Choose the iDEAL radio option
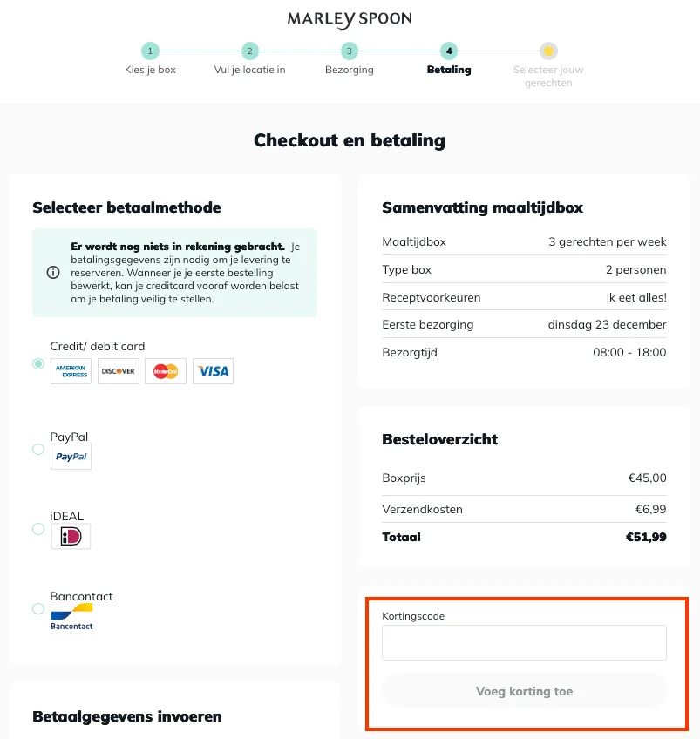This screenshot has height=739, width=700. click(x=38, y=529)
